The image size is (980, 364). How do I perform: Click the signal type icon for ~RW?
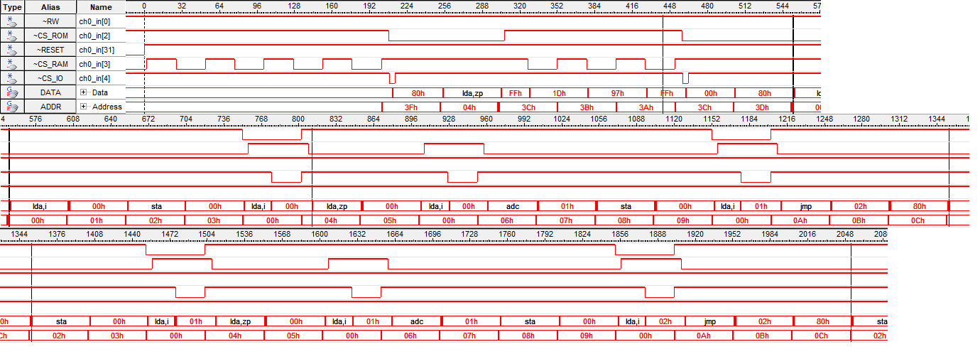coord(13,21)
